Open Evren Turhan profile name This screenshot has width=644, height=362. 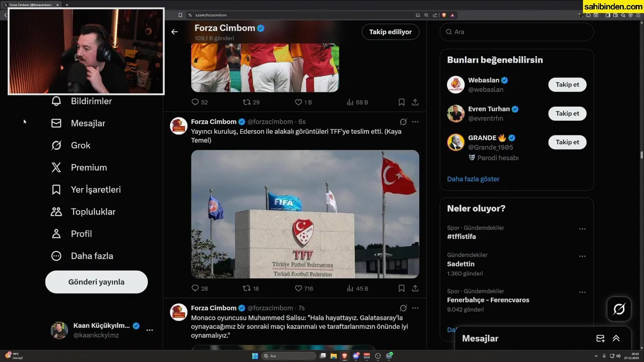pyautogui.click(x=489, y=109)
